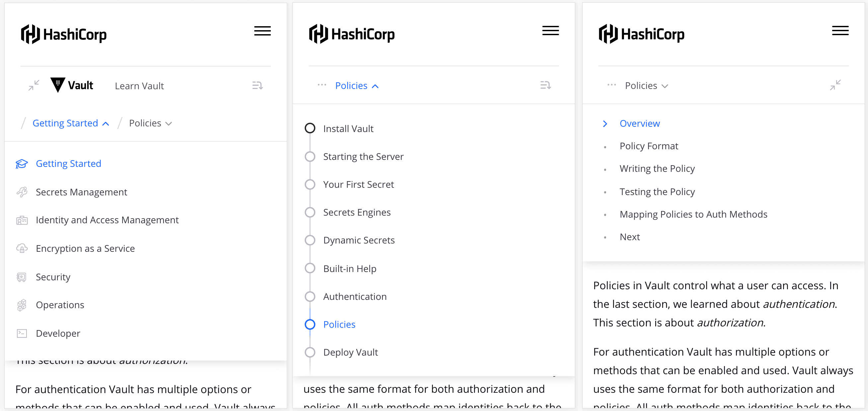Viewport: 868px width, 411px height.
Task: Collapse the blue Policies dropdown above the step list
Action: [356, 86]
